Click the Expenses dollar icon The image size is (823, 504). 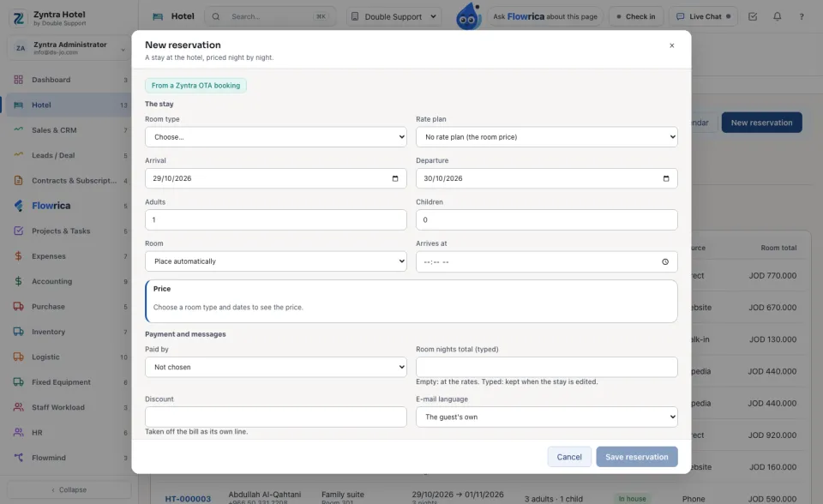(18, 255)
